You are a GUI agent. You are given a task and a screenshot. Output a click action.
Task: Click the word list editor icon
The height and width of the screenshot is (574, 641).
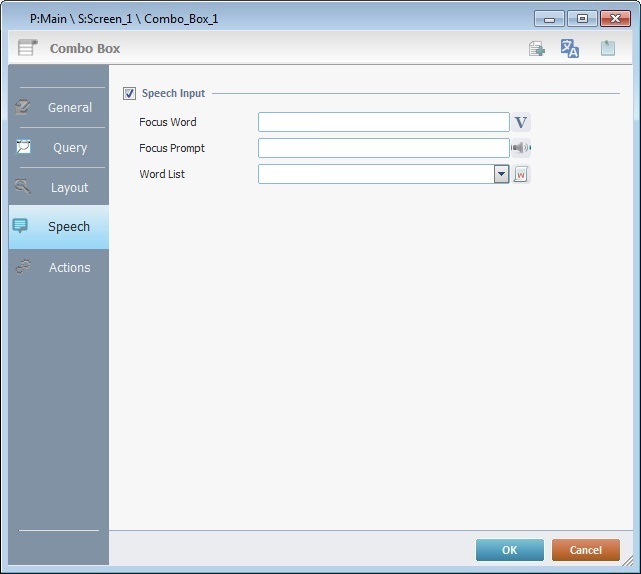coord(521,175)
